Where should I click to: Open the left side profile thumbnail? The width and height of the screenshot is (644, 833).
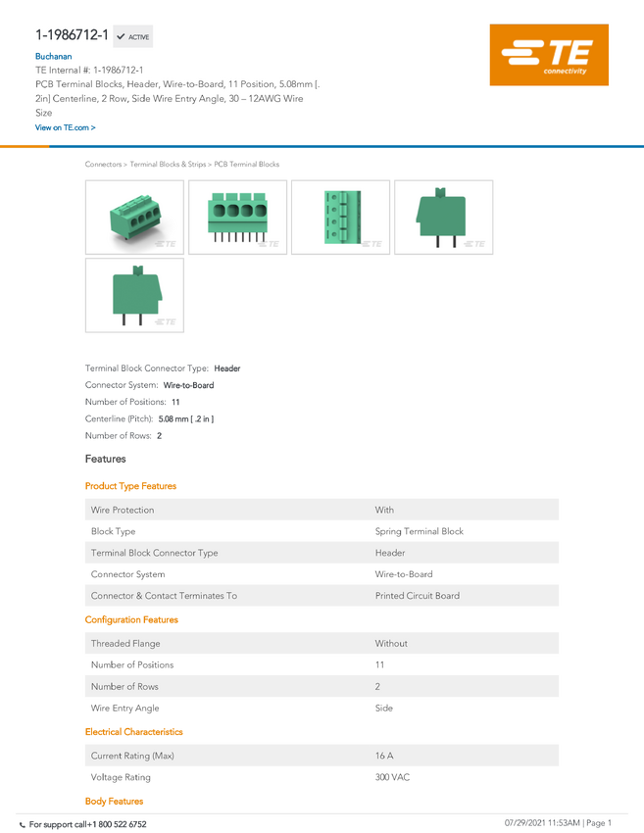click(x=134, y=295)
